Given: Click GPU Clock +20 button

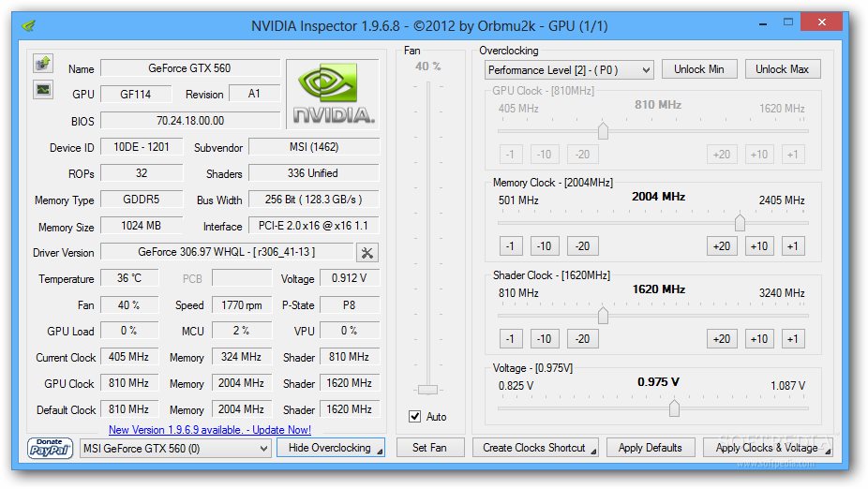Looking at the screenshot, I should 722,155.
